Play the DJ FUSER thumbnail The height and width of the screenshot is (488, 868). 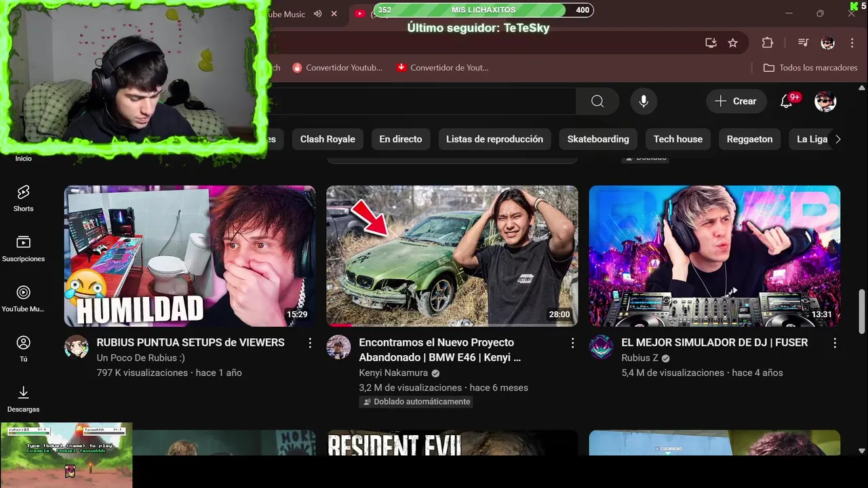715,256
